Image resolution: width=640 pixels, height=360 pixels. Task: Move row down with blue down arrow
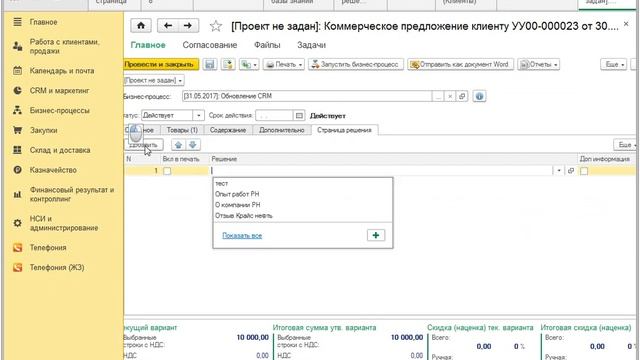tap(193, 145)
